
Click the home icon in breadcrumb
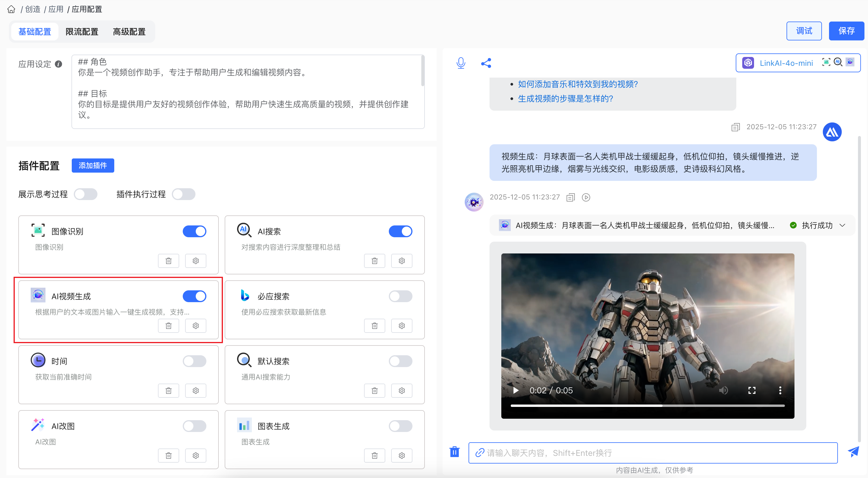[11, 9]
